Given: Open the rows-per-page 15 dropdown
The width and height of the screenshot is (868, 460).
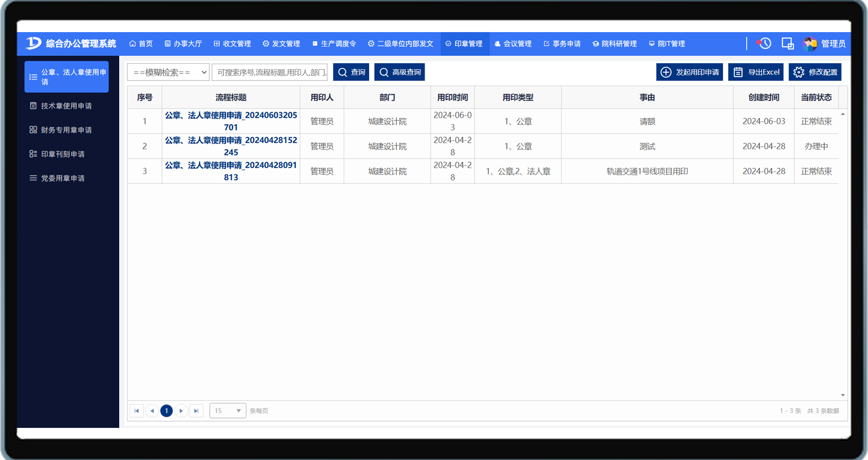Looking at the screenshot, I should click(228, 411).
